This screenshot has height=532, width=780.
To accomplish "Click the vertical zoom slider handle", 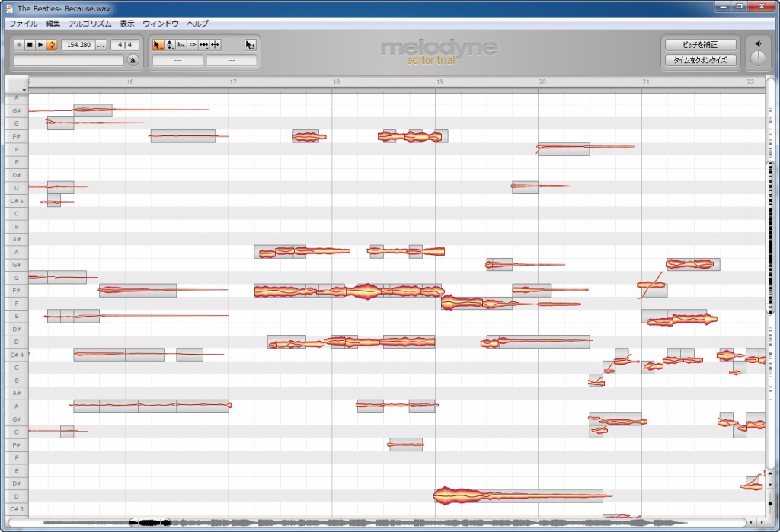I will point(771,503).
